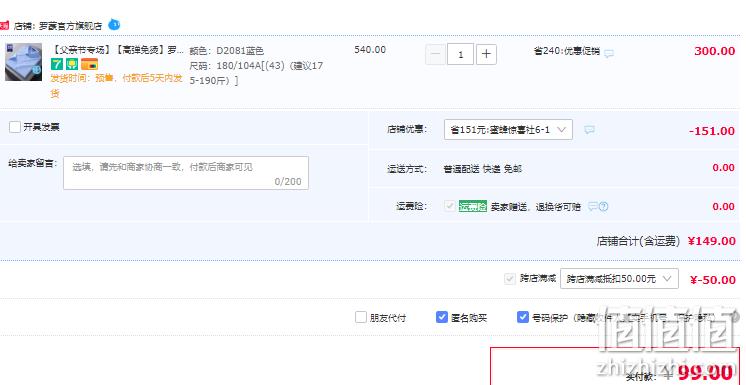
Task: Click the 给卖家留言 message text box
Action: click(186, 173)
